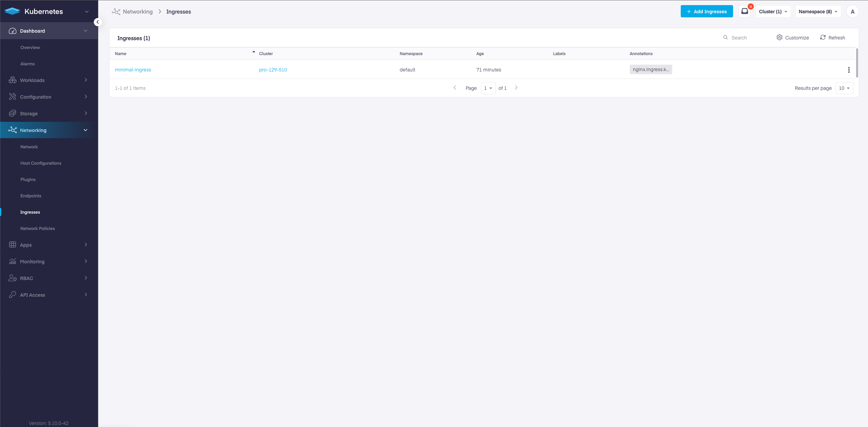Click the Refresh icon in table header
This screenshot has width=868, height=427.
[x=822, y=37]
